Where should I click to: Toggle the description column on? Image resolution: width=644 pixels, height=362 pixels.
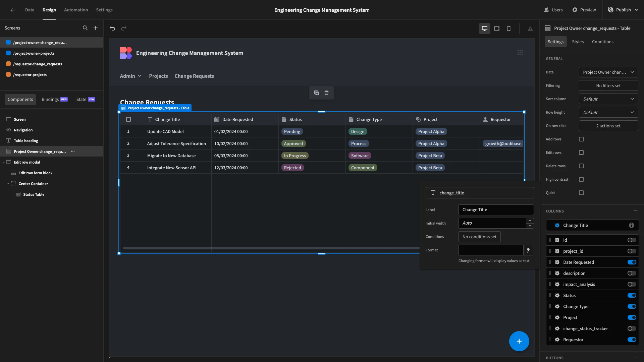point(632,274)
